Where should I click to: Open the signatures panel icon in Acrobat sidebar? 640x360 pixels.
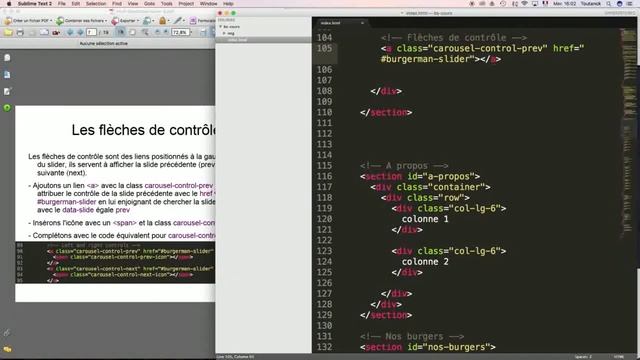[7, 91]
